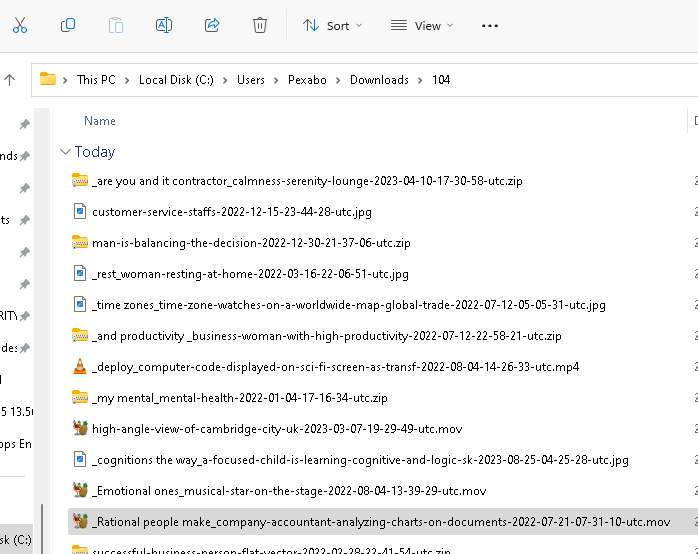The width and height of the screenshot is (698, 554).
Task: Open the See more three-dots menu
Action: coord(490,26)
